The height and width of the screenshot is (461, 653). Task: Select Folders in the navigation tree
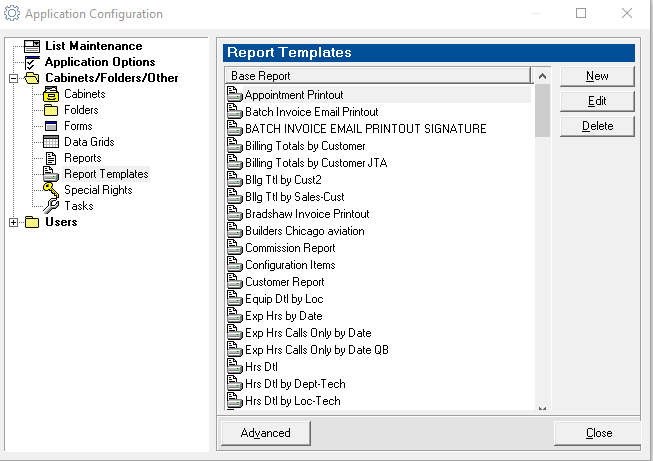81,110
